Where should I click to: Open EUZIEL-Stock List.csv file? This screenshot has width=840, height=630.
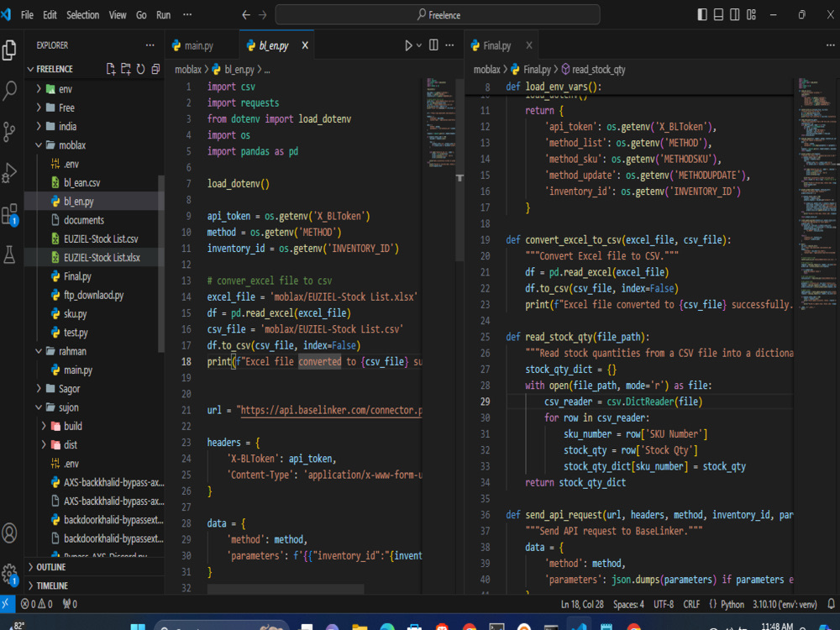click(x=101, y=239)
